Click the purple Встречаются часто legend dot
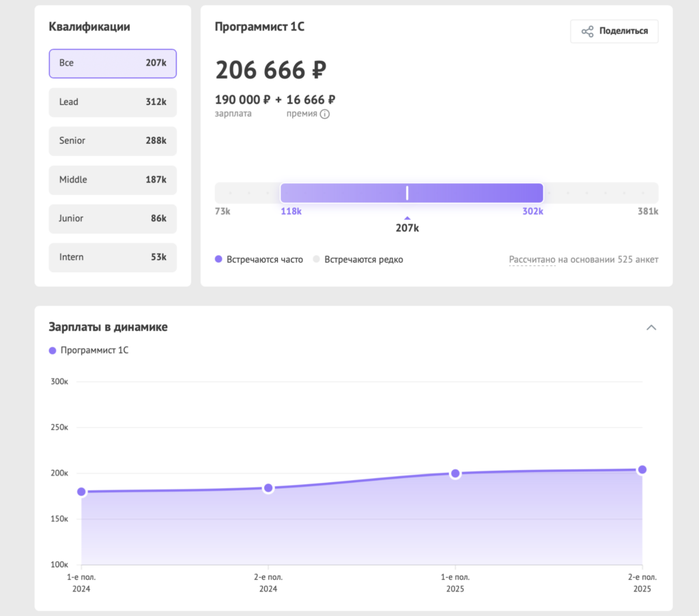 tap(219, 260)
